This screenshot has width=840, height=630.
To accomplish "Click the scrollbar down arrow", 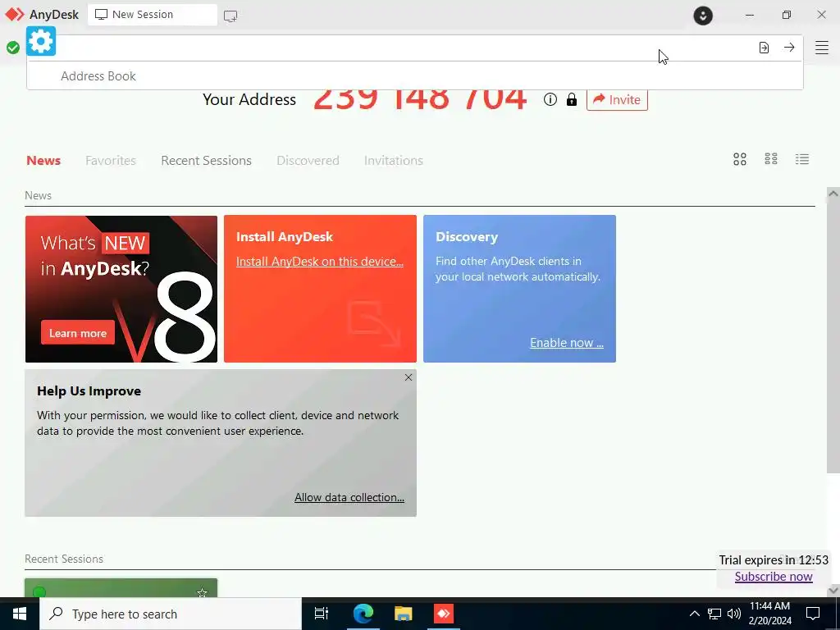I will [x=833, y=590].
